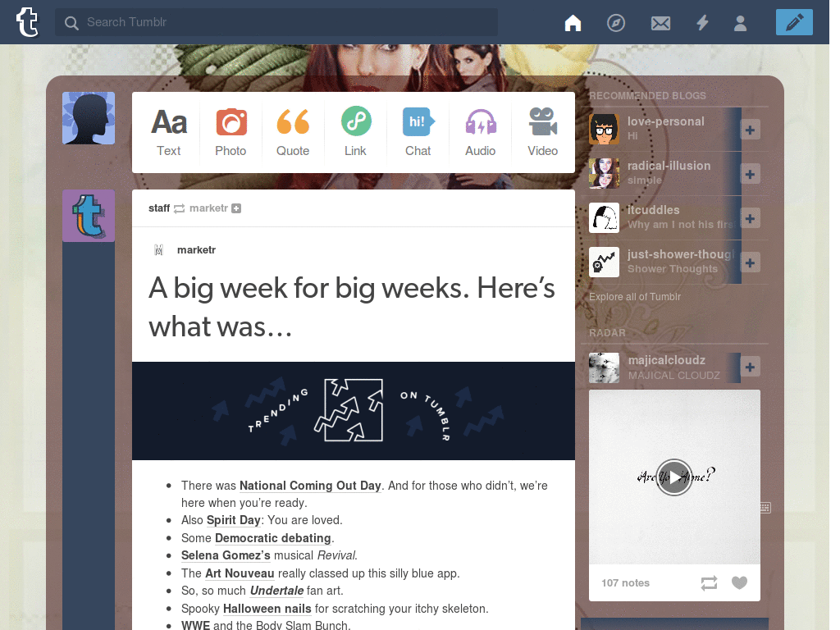Create a new Video post
840x630 pixels.
(x=543, y=132)
